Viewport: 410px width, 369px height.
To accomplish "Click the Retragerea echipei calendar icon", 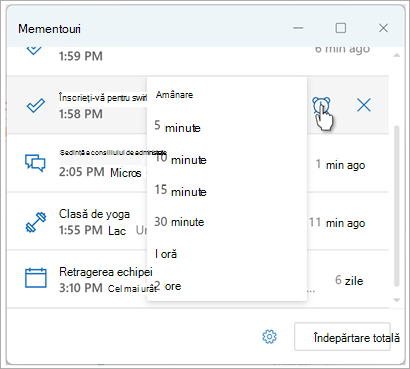I will [x=36, y=278].
